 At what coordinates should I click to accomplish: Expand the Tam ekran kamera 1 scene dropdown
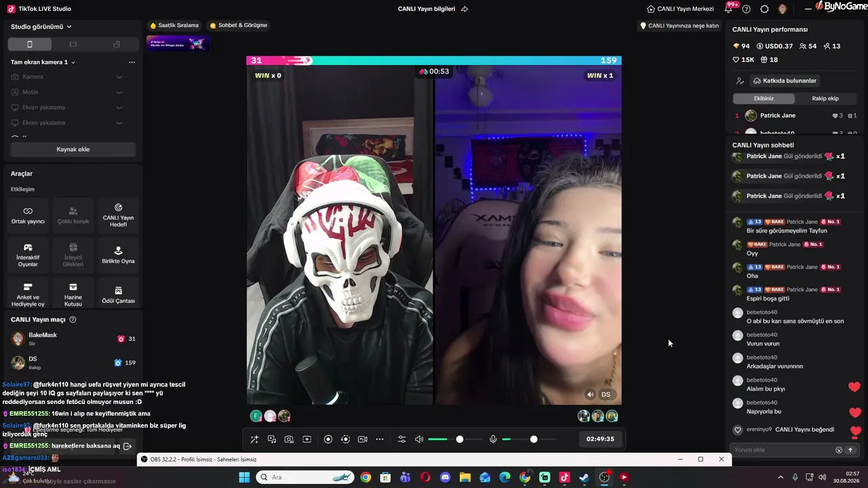[x=43, y=62]
